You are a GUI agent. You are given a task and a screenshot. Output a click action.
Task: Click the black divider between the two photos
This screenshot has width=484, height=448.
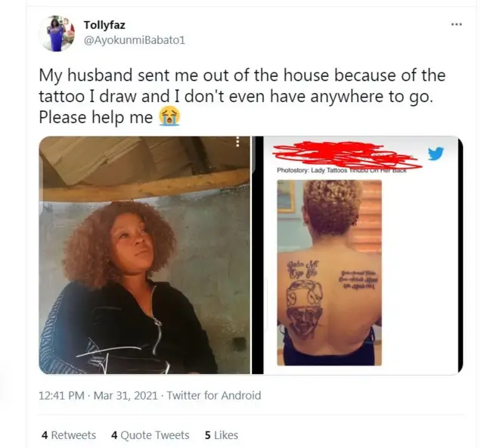click(x=258, y=255)
